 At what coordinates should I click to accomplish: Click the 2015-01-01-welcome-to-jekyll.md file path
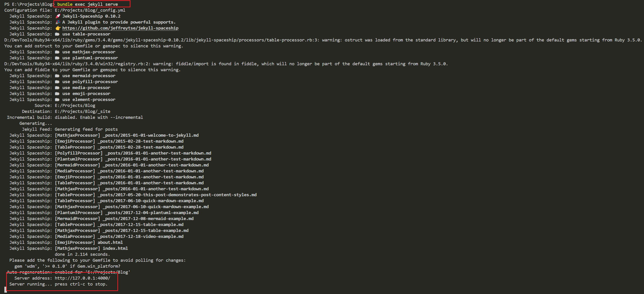coord(150,135)
